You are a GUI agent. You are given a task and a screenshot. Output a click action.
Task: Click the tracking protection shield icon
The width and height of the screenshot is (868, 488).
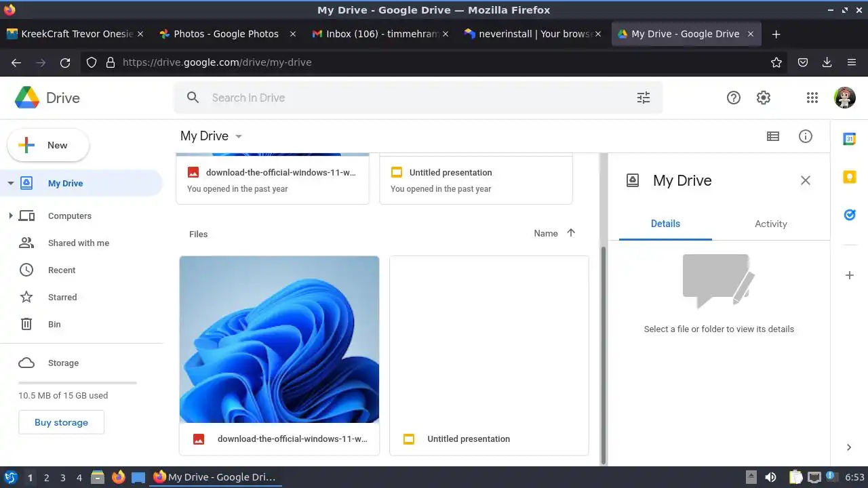coord(92,62)
